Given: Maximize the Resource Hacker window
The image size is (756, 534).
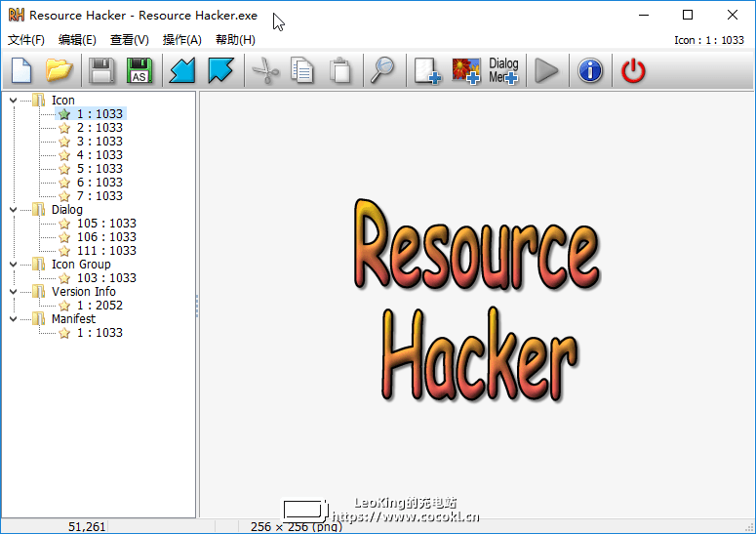Looking at the screenshot, I should click(688, 15).
